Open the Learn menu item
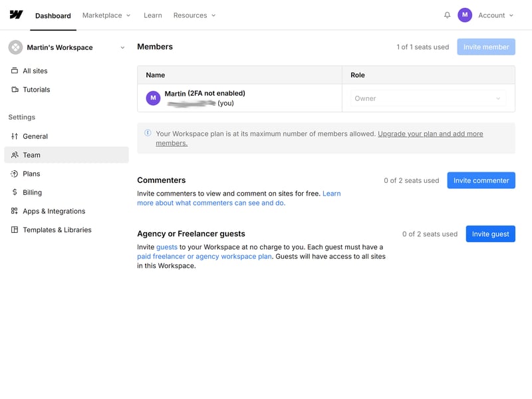 click(152, 15)
